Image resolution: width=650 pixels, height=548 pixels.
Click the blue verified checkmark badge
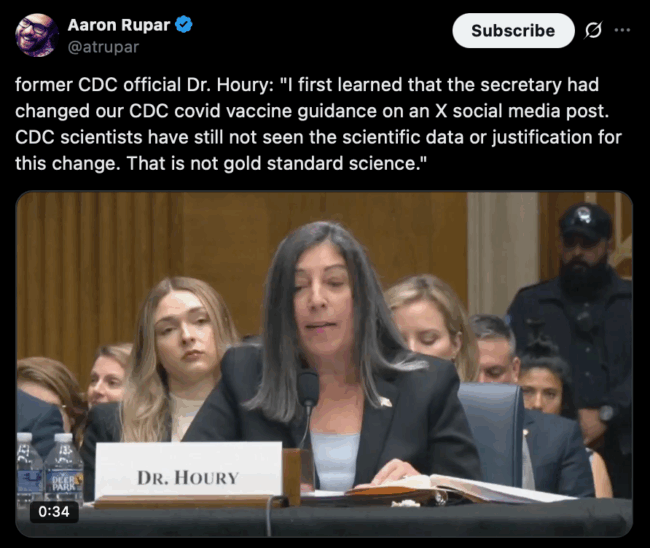(x=184, y=24)
